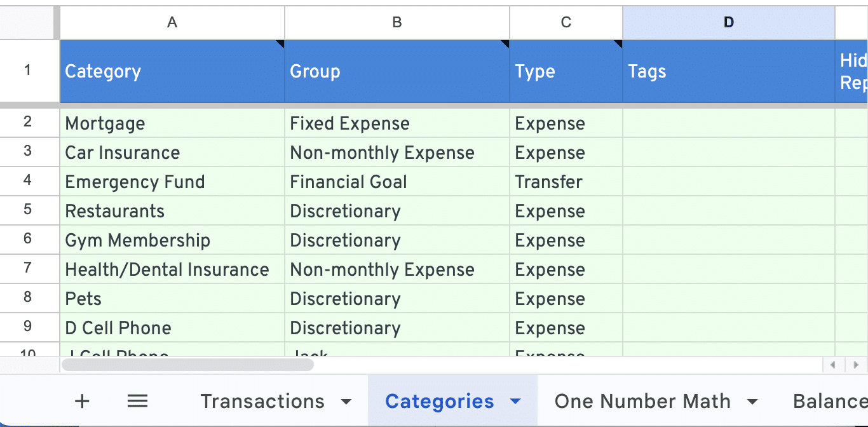Click the Transfer type cell
The height and width of the screenshot is (427, 868).
[566, 182]
